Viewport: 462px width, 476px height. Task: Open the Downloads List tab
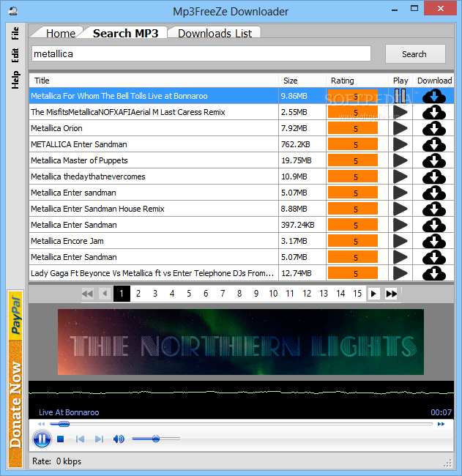click(215, 33)
